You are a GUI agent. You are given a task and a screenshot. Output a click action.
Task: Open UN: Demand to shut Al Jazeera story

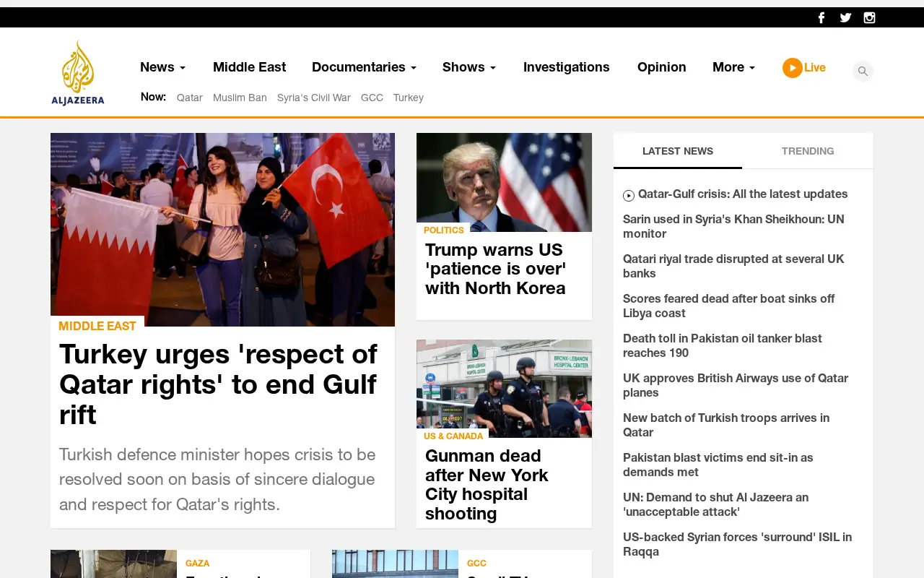(x=715, y=504)
